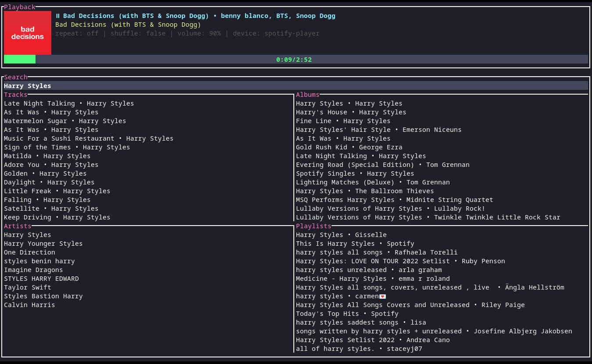This screenshot has width=592, height=364.
Task: Open album "Harry's House • Harry Styles"
Action: coord(351,112)
